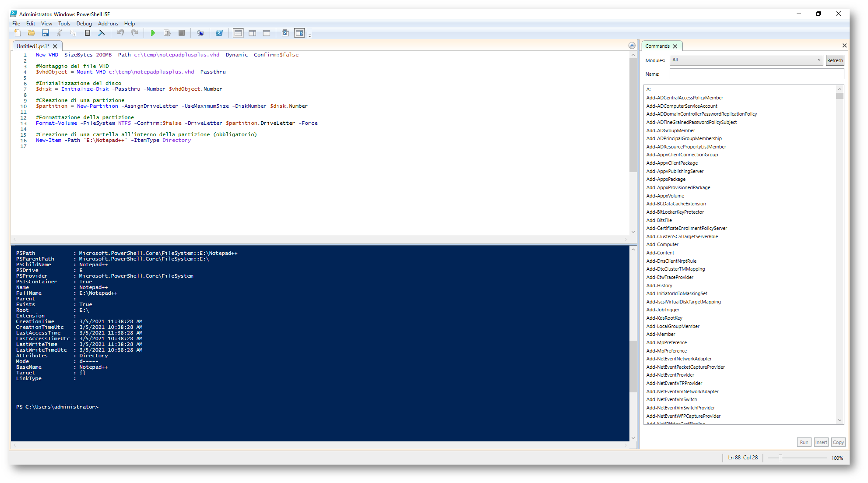Open the Modules dropdown showing All
Viewport: 868px width, 483px height.
tap(746, 60)
